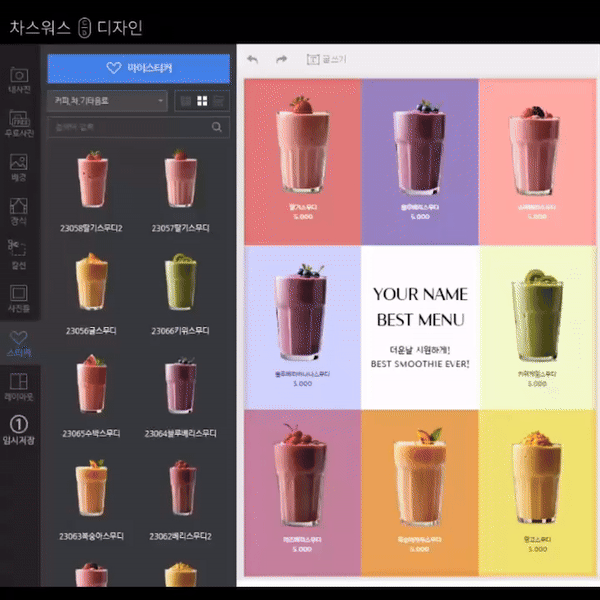
Task: Open the 레이아웃 layout panel
Action: point(19,386)
